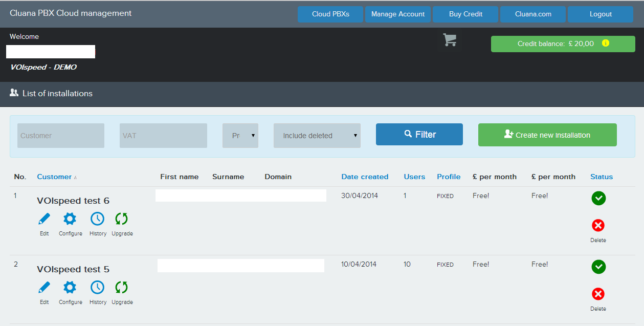
Task: Click the Logout button
Action: click(601, 14)
